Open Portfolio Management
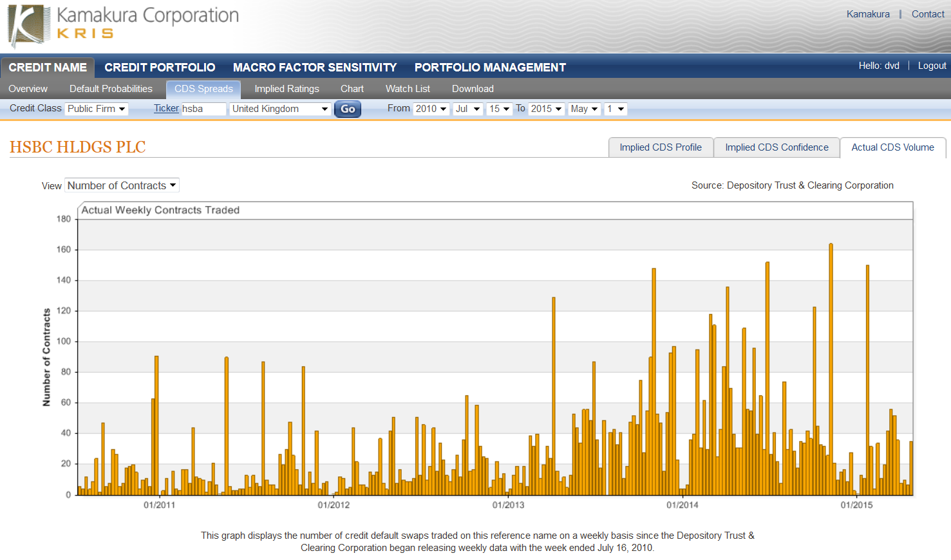951x560 pixels. (x=490, y=67)
